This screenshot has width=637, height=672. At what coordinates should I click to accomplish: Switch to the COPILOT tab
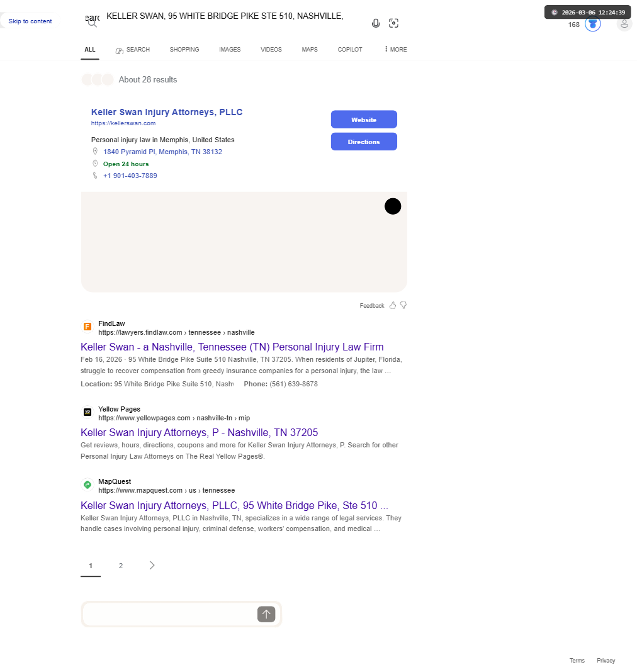pos(350,50)
